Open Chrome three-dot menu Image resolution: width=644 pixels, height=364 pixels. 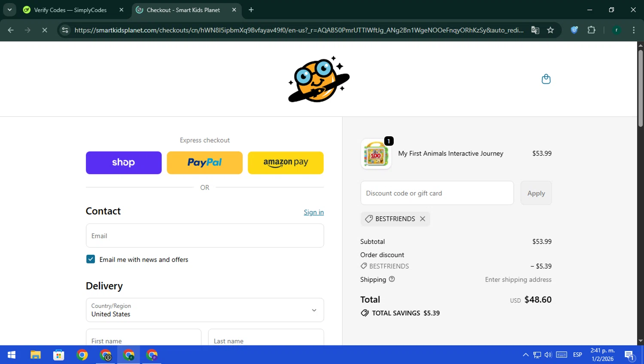(634, 30)
